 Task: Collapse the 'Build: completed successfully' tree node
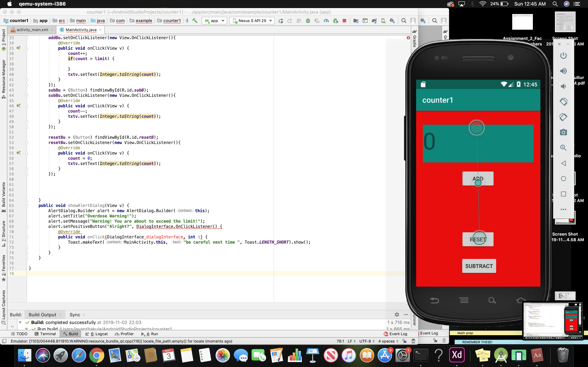coord(20,322)
